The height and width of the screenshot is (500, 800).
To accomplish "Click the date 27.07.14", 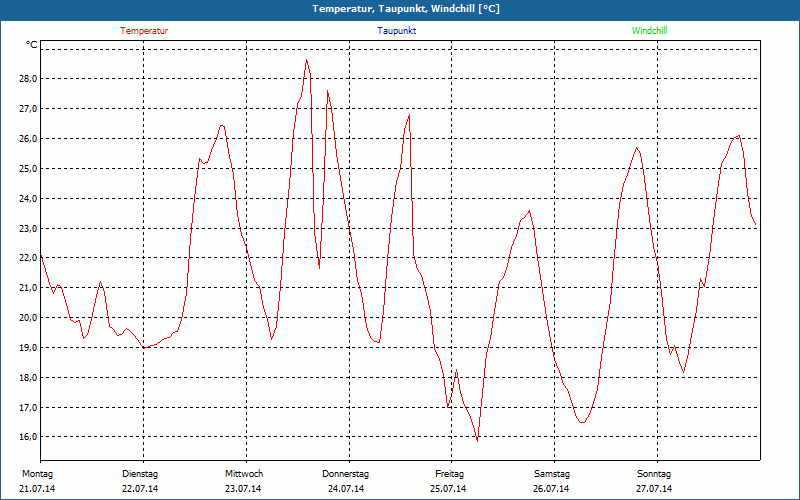I will (654, 489).
